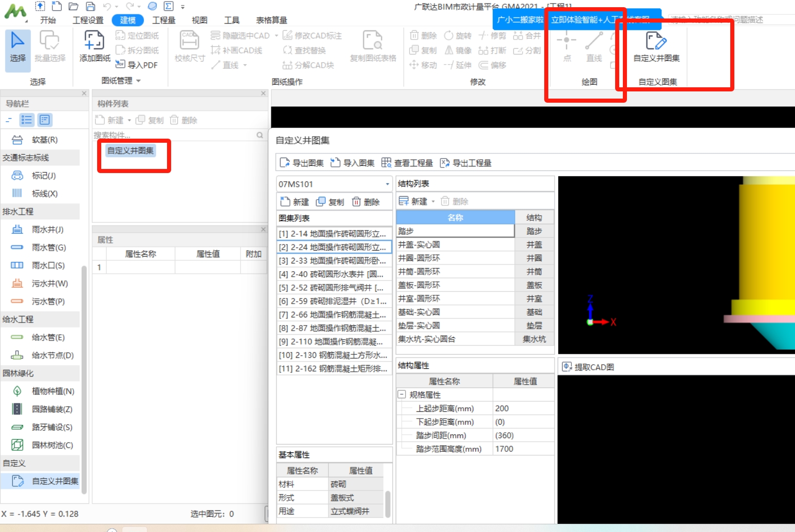Click 导出图集 in dialog toolbar
Viewport: 795px width, 532px height.
(302, 163)
